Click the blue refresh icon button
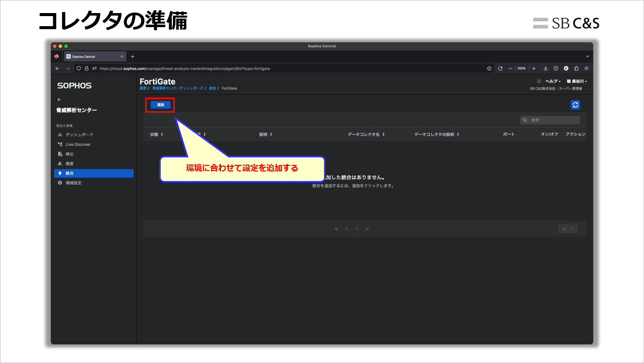Screen dimensions: 644x363 coord(576,105)
